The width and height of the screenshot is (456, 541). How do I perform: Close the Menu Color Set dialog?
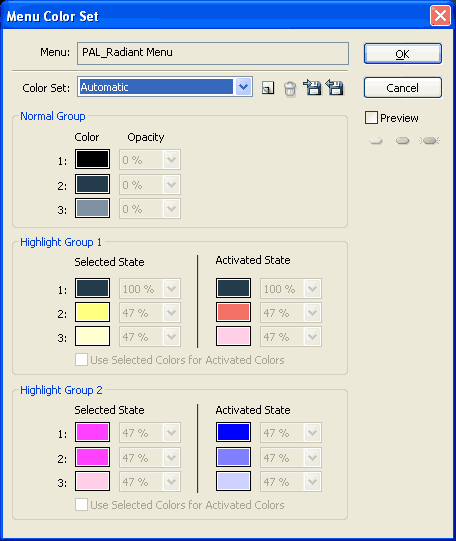point(440,16)
